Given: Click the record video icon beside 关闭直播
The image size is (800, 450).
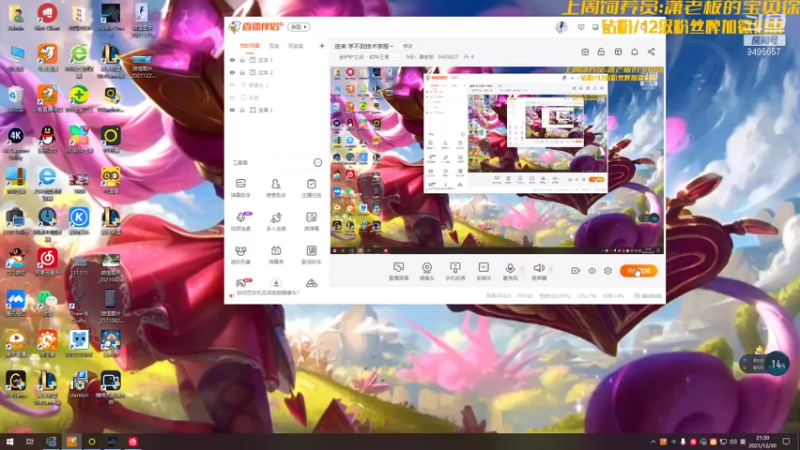Looking at the screenshot, I should (576, 271).
